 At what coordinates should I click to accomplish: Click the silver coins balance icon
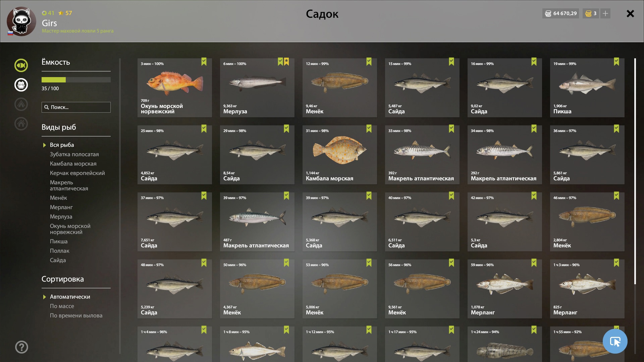(548, 13)
